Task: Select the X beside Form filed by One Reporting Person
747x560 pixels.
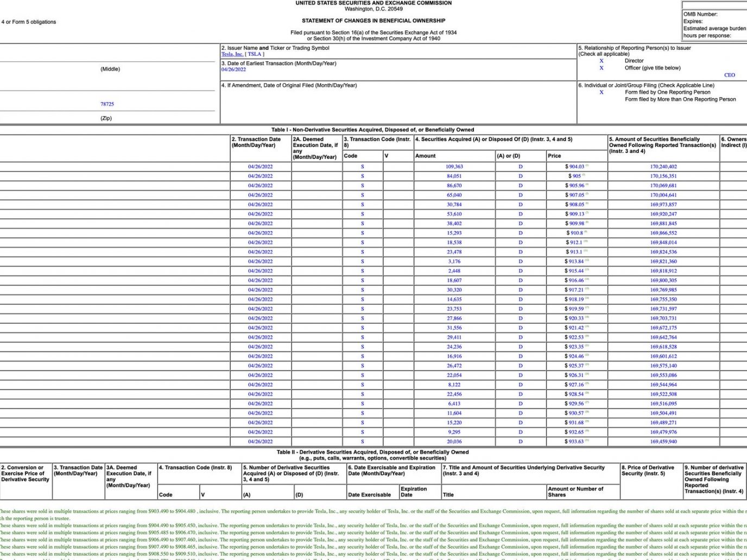Action: (602, 92)
